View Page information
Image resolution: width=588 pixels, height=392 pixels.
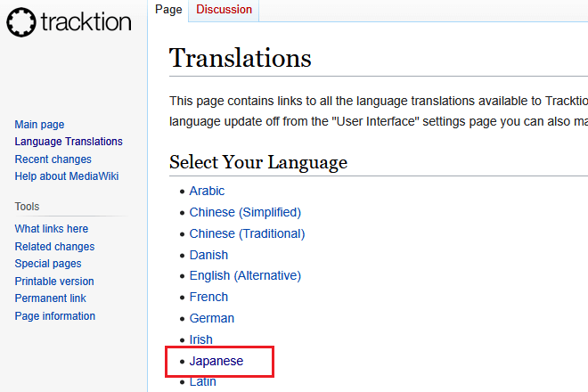click(x=55, y=316)
